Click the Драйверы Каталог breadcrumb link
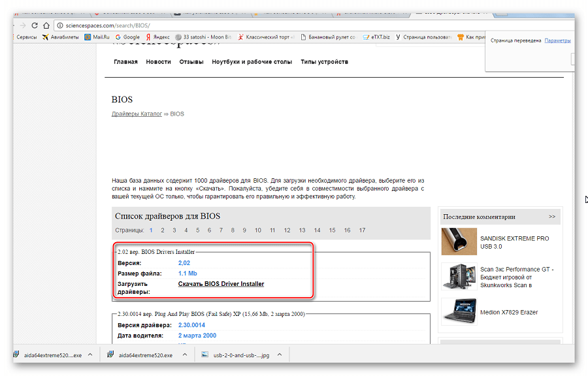 coord(137,114)
